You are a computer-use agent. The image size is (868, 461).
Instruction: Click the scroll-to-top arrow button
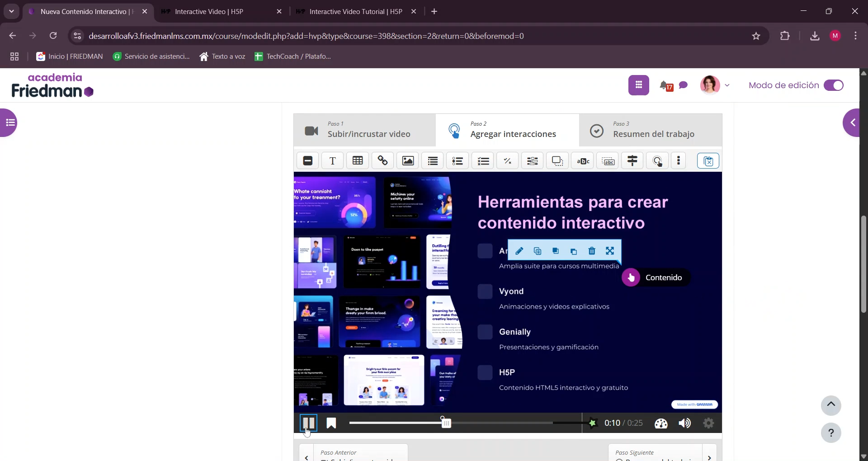pyautogui.click(x=831, y=405)
